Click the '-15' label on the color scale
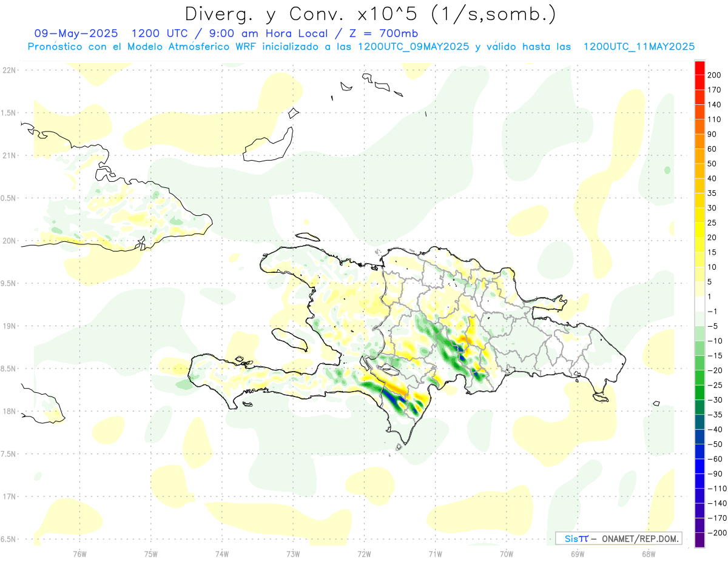The width and height of the screenshot is (728, 562). [x=716, y=355]
